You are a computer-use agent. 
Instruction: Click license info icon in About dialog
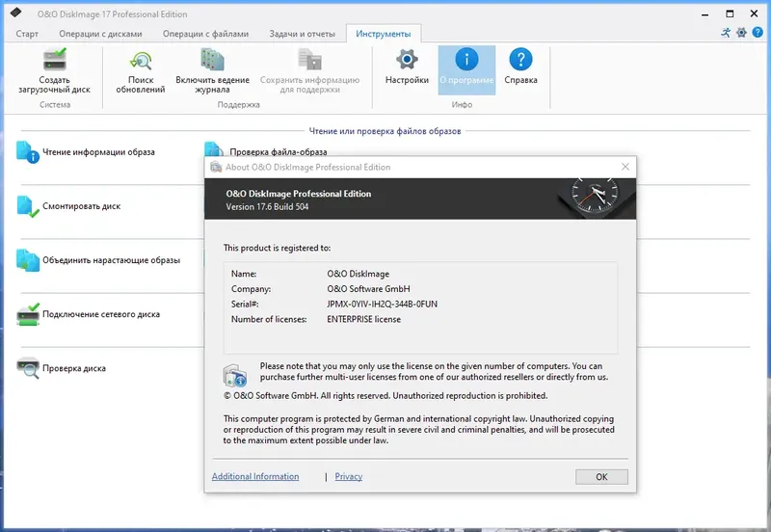(235, 376)
